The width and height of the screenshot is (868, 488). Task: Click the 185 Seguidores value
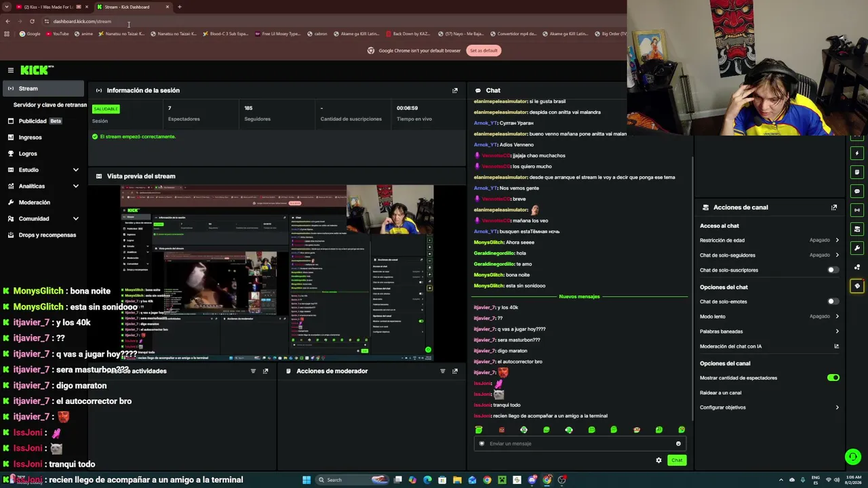[x=248, y=108]
